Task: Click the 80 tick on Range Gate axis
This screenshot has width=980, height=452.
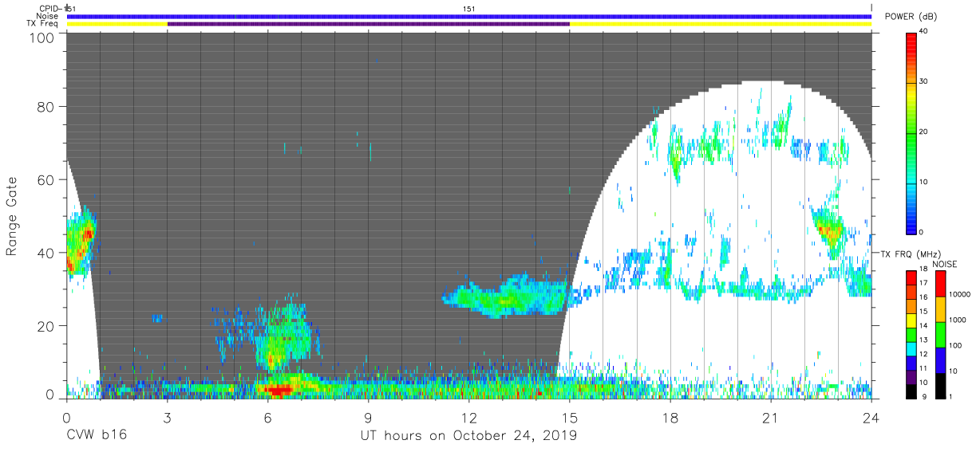Action: [x=45, y=107]
